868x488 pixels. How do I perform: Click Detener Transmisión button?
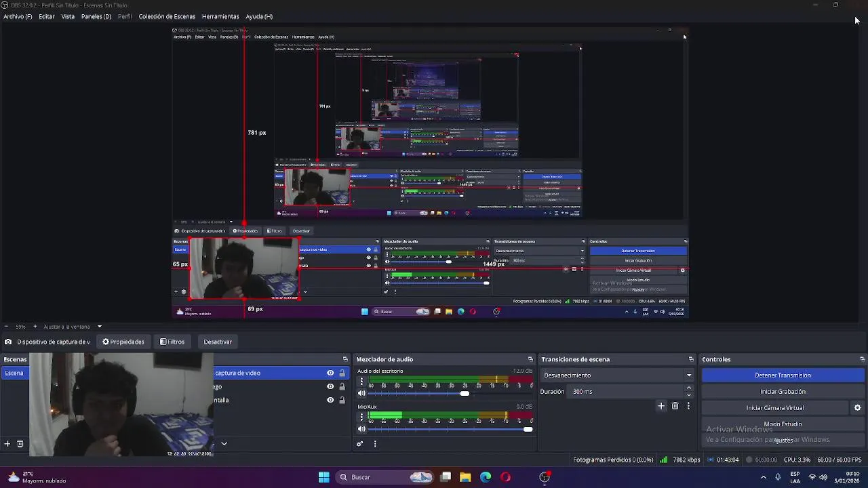[x=783, y=375]
